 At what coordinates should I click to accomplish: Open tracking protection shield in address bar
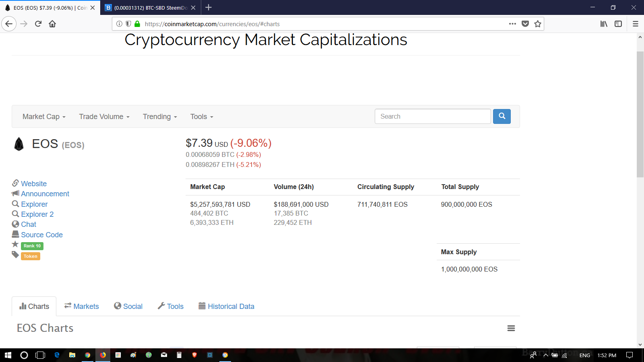click(128, 24)
